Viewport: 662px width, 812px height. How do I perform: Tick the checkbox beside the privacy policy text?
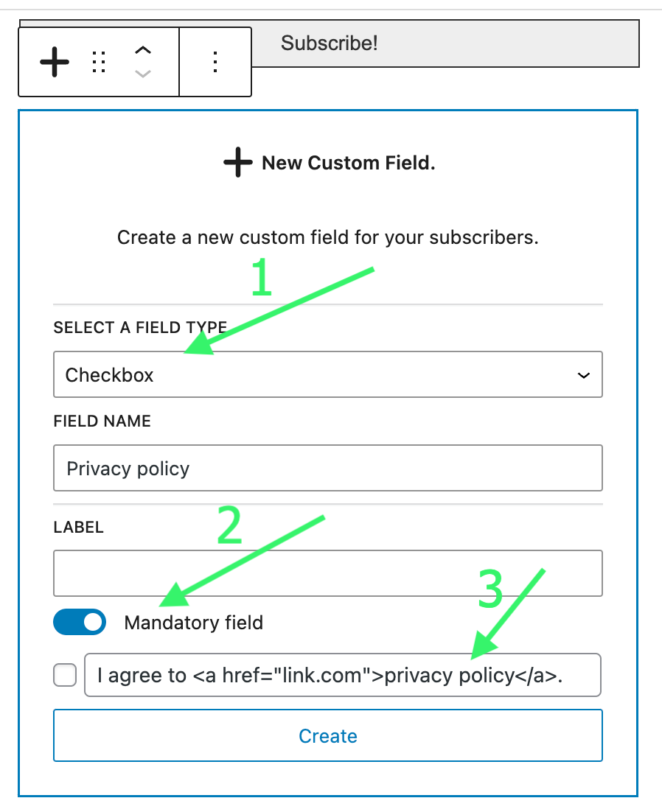(x=65, y=675)
